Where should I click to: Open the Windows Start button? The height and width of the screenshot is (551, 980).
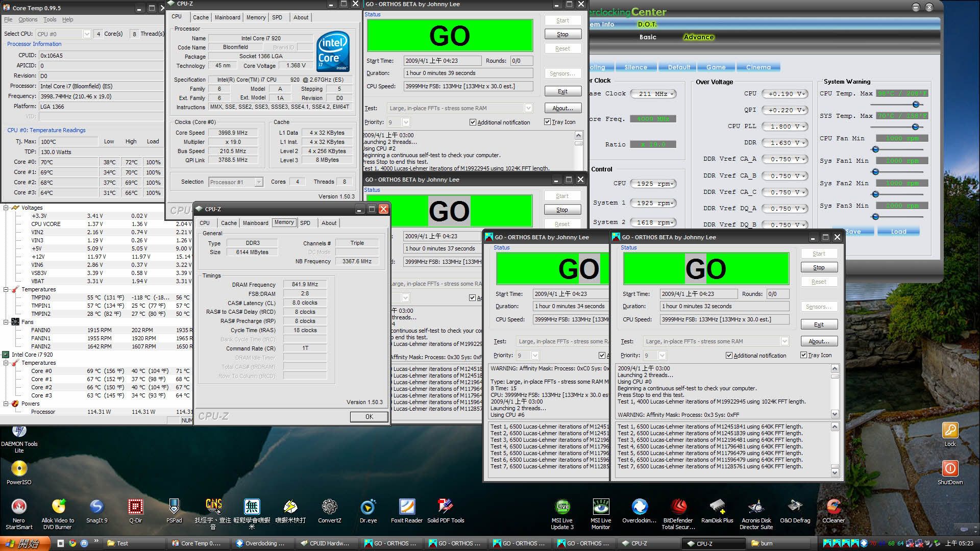(25, 543)
